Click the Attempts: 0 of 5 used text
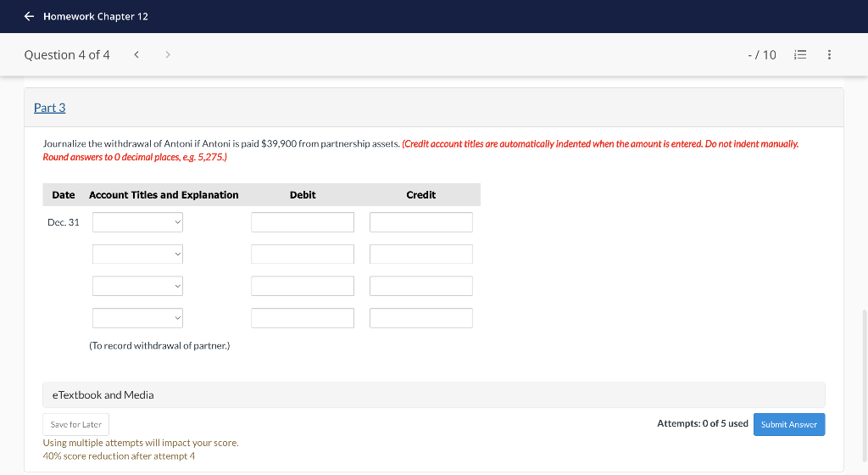 pos(703,423)
